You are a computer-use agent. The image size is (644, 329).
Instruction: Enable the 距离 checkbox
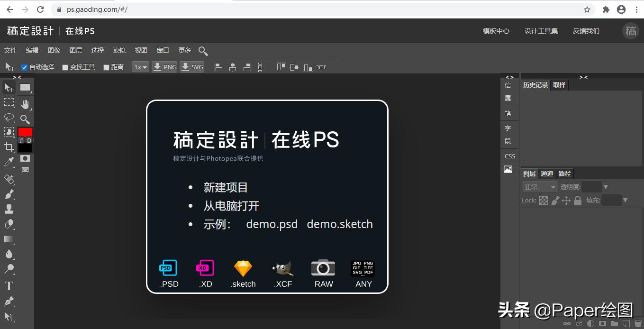[106, 66]
